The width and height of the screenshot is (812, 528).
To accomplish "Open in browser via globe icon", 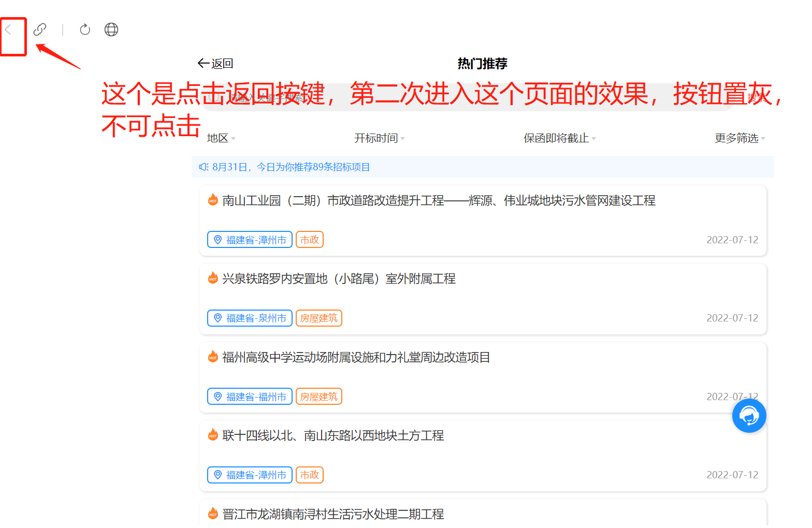I will (111, 30).
